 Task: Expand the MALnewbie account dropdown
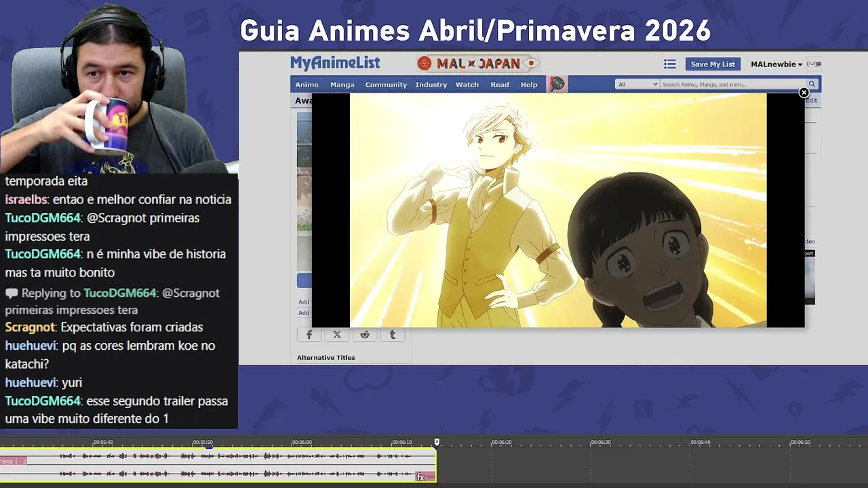pos(776,64)
